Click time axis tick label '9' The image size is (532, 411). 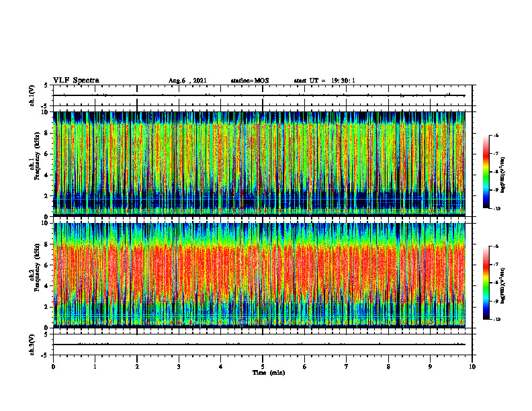click(430, 367)
